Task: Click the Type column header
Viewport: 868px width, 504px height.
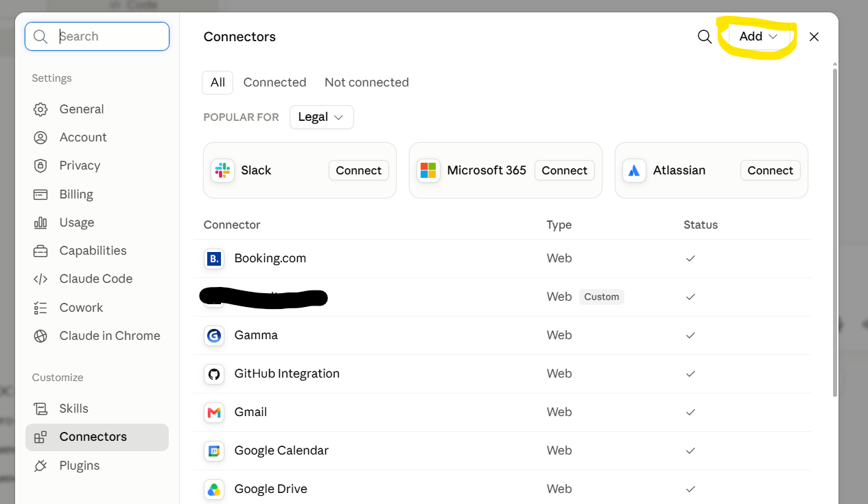Action: (x=559, y=225)
